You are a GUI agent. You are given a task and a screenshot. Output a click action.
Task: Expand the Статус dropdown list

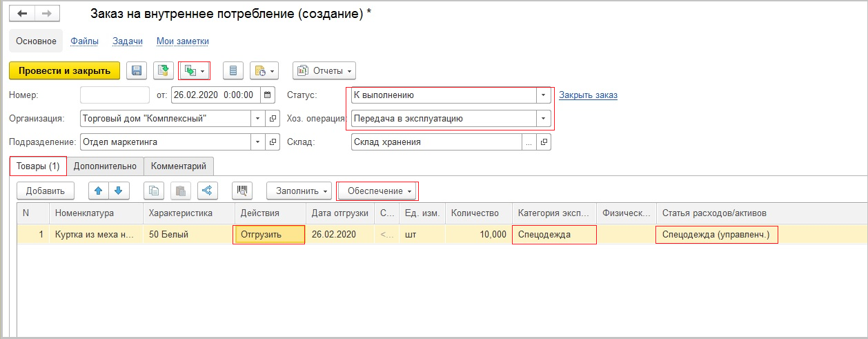coord(544,95)
